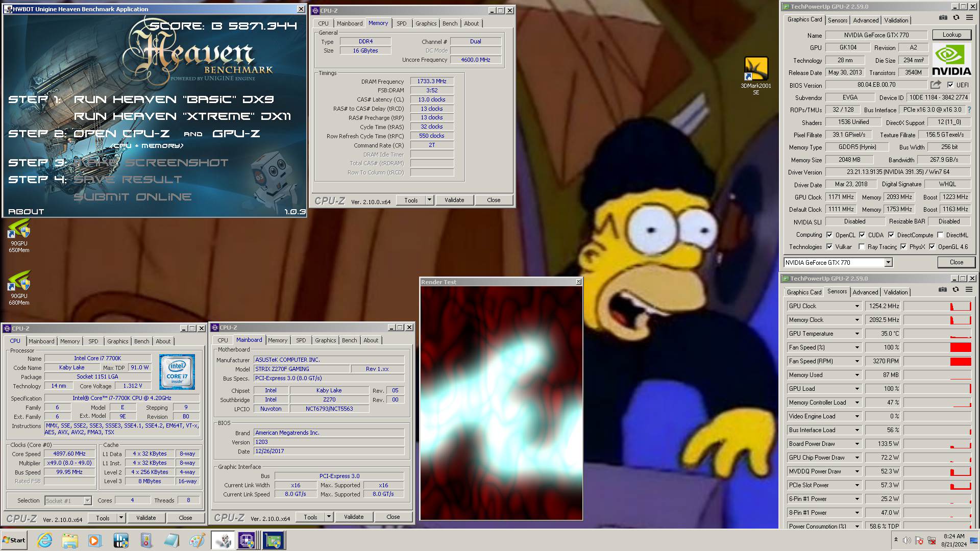Click the camera icon in the GPU-Z Sensors window
Viewport: 980px width, 551px height.
tap(943, 290)
